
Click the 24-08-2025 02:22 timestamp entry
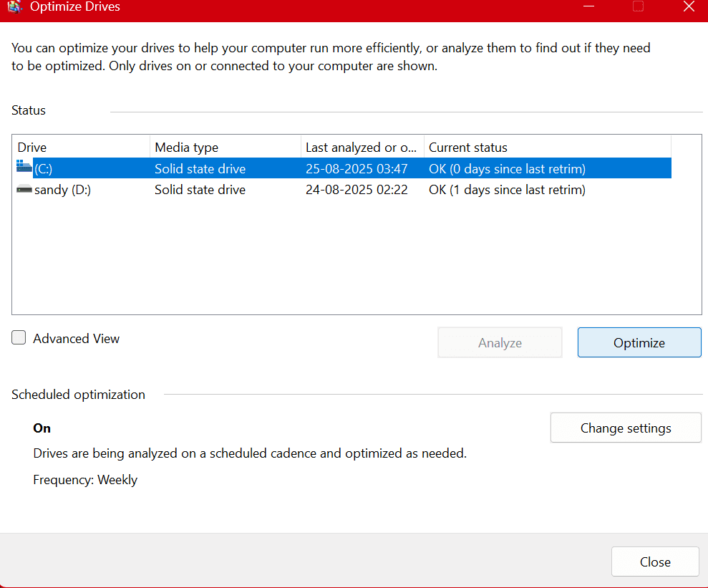tap(357, 189)
